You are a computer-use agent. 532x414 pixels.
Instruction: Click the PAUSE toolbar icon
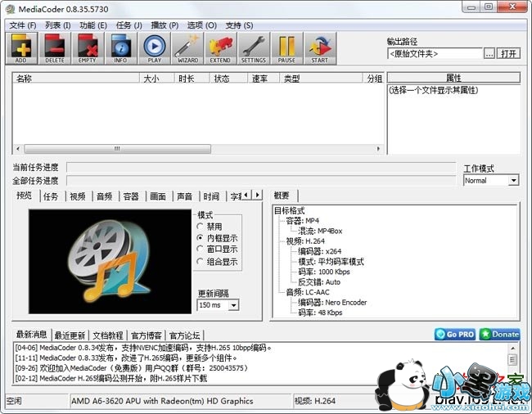(x=287, y=48)
